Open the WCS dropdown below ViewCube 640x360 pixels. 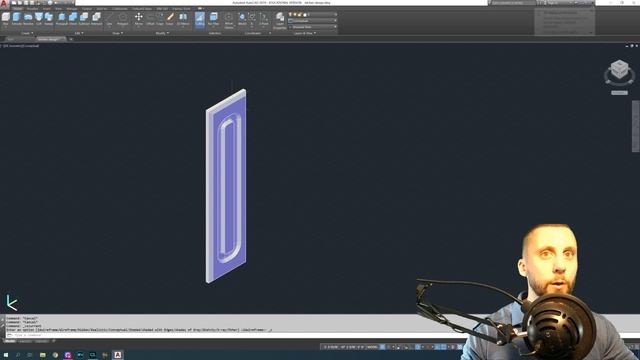pos(619,93)
